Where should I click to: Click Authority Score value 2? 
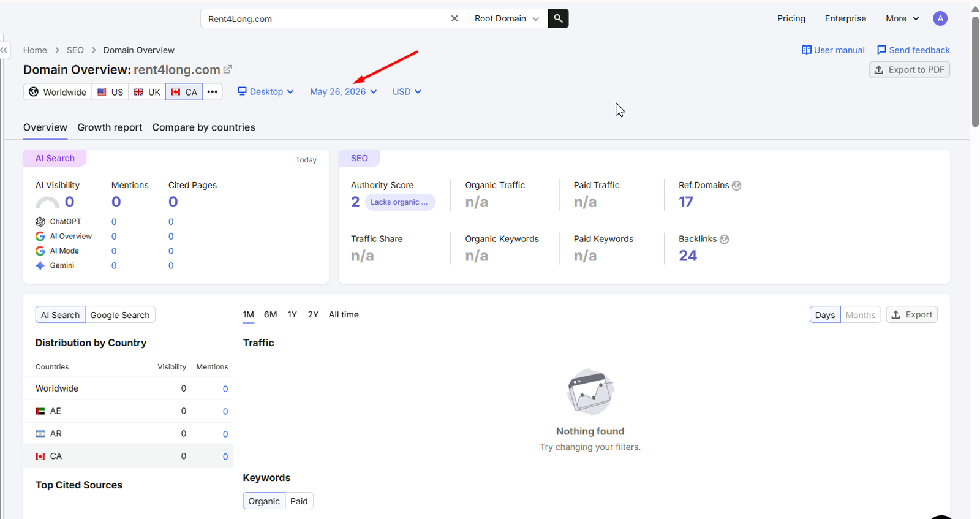pos(355,202)
